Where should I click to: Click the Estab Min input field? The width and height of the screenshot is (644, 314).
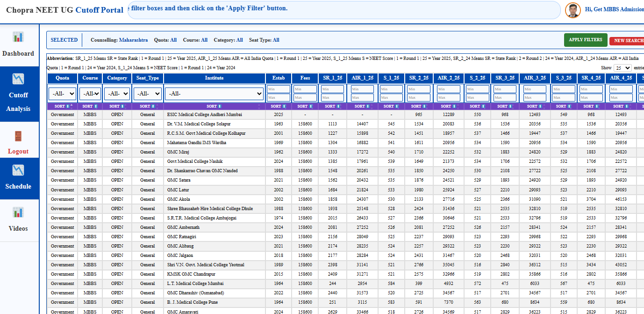(x=279, y=89)
